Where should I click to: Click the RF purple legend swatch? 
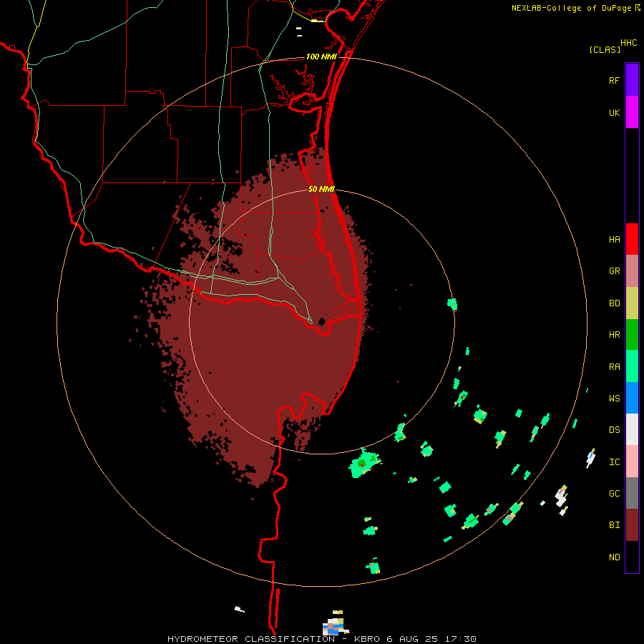point(632,80)
